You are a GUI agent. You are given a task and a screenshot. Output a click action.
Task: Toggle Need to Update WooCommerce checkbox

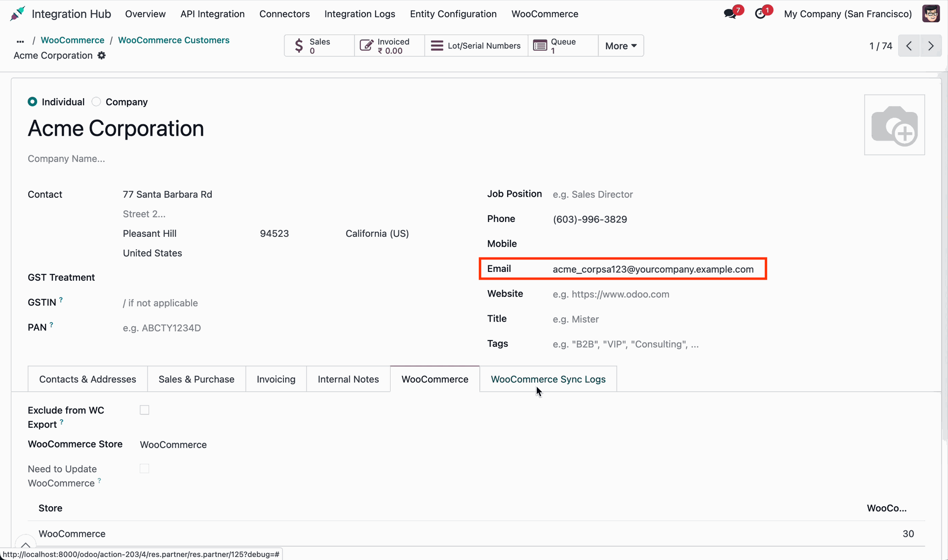point(144,469)
